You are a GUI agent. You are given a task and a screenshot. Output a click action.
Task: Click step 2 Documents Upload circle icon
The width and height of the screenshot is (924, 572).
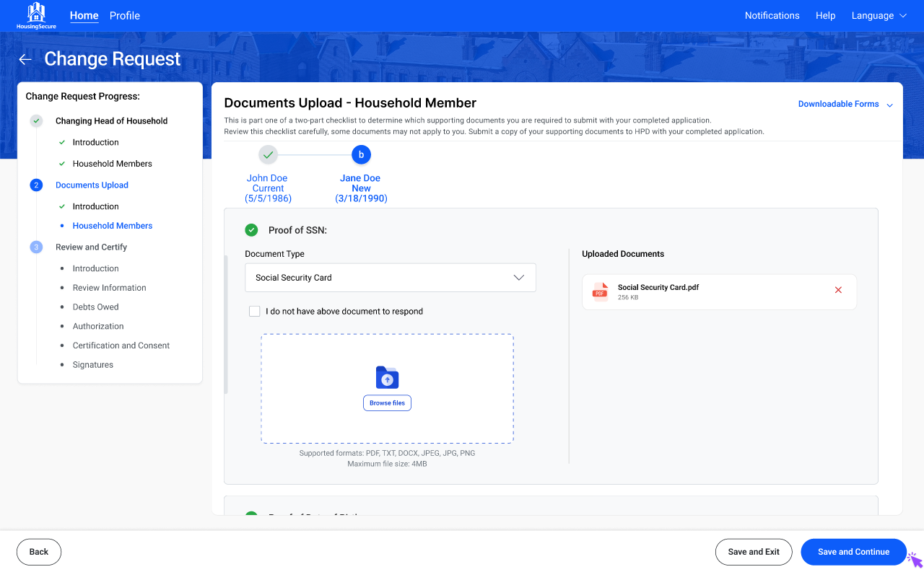(36, 185)
